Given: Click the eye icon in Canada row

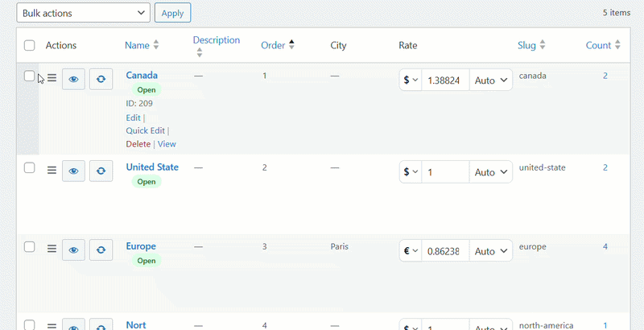Looking at the screenshot, I should (x=73, y=79).
